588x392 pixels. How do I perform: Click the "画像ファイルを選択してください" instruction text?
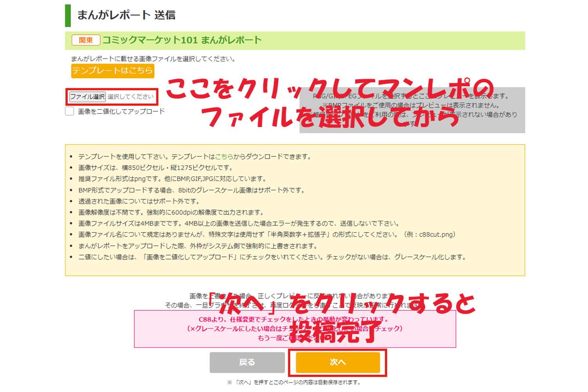click(153, 59)
